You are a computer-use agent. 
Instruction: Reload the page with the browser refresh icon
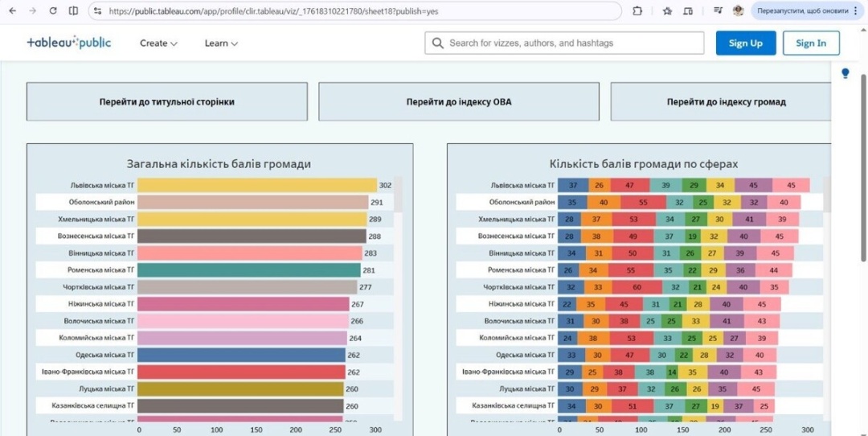53,10
